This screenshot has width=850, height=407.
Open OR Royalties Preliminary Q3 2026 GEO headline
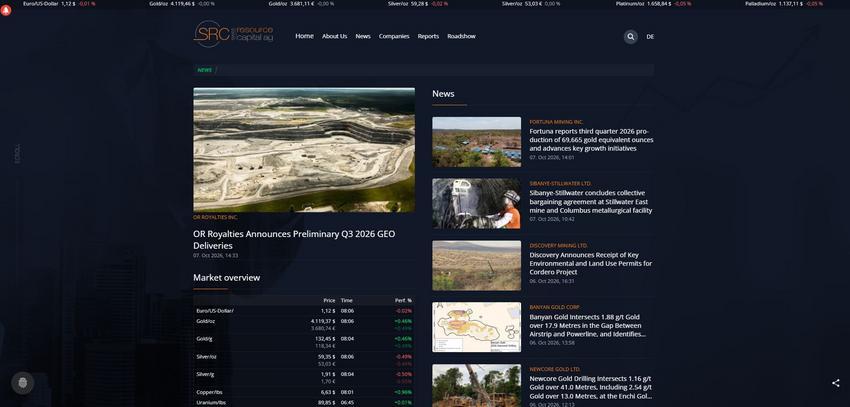(294, 240)
